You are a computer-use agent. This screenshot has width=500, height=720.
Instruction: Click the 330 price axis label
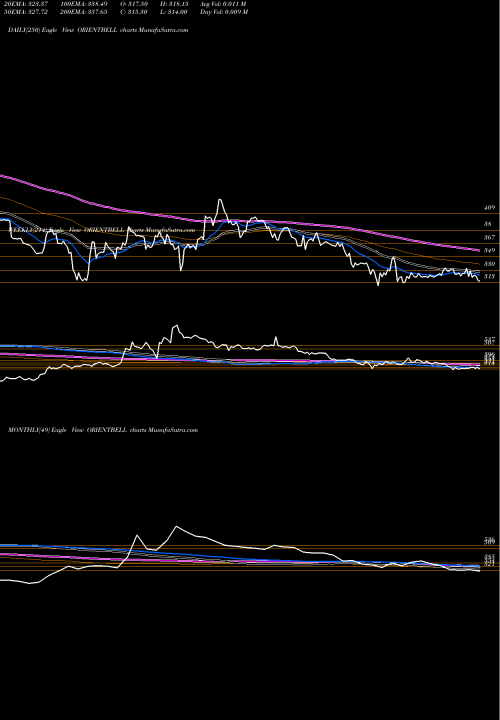489,264
